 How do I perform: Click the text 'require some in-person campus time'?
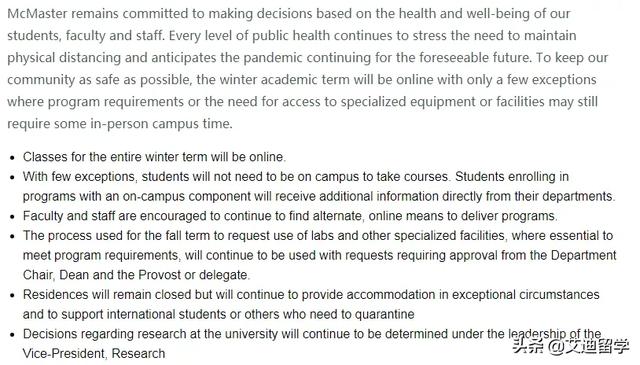pyautogui.click(x=119, y=124)
